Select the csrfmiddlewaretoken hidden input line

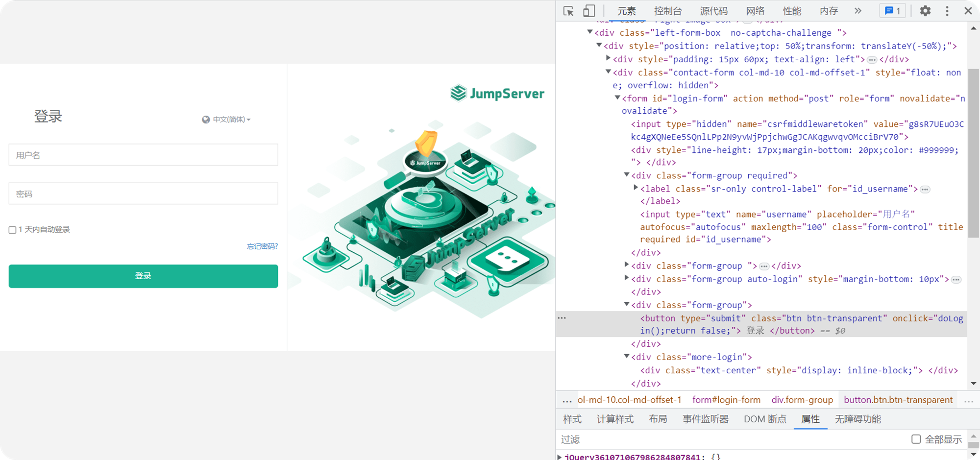point(797,130)
